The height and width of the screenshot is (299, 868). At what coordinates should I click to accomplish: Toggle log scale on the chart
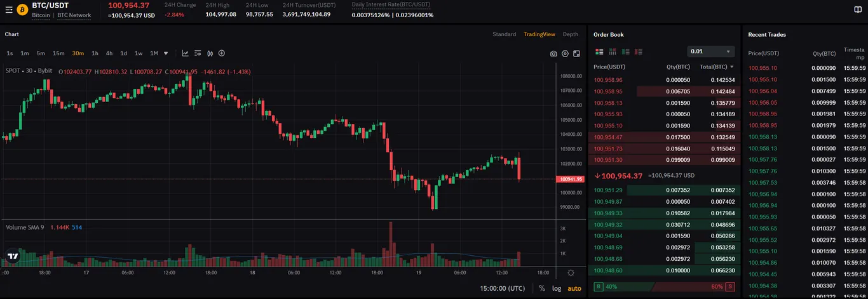(x=557, y=288)
